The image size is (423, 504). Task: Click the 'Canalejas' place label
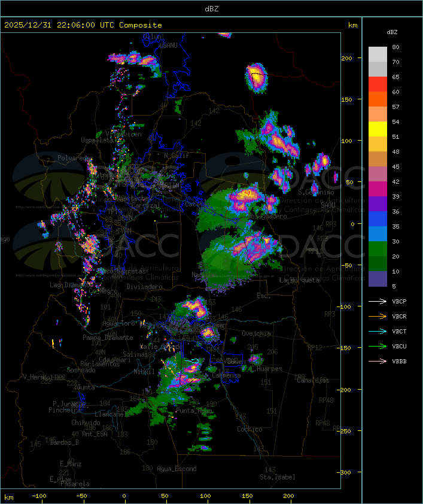pos(313,380)
